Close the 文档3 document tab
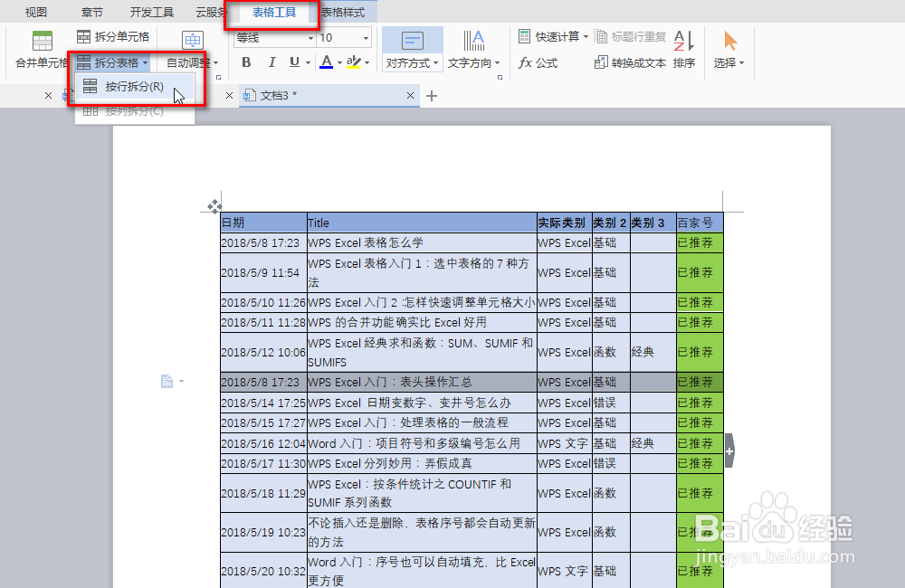The height and width of the screenshot is (588, 905). (x=410, y=95)
